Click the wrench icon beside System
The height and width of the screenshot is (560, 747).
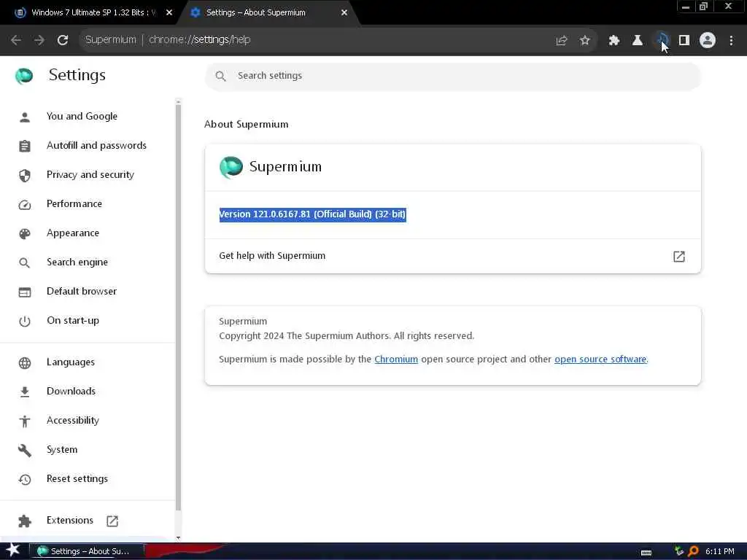coord(25,451)
